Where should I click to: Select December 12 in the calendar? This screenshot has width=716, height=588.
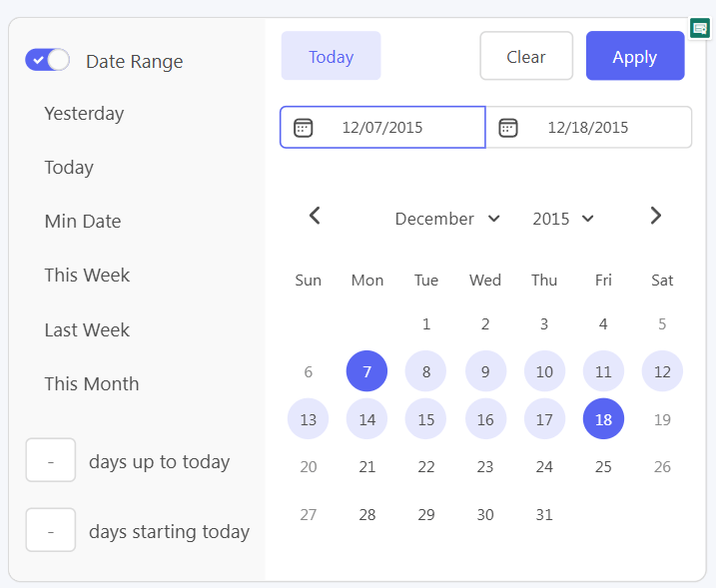point(662,371)
